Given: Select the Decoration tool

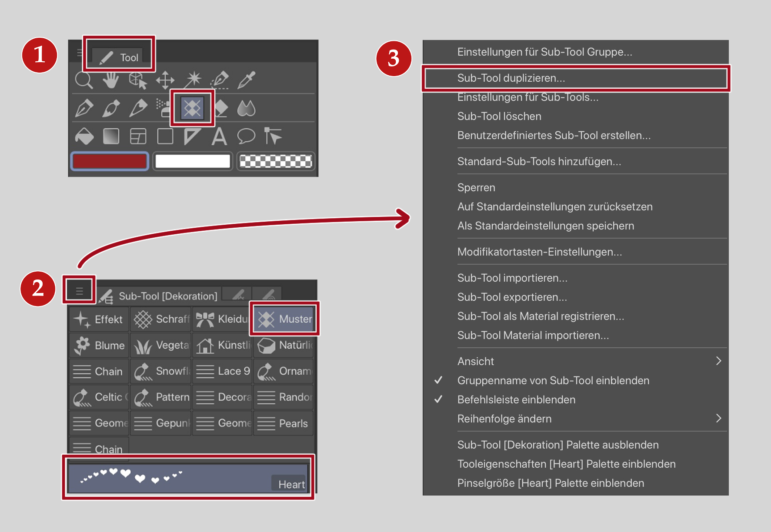Looking at the screenshot, I should coord(192,108).
